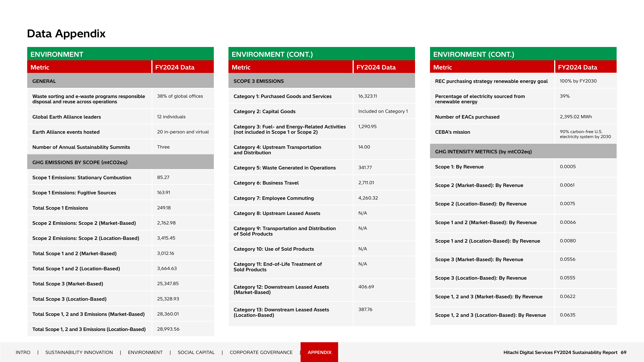
Task: Select 'Total Scope 1 Emissions' label
Action: (60, 208)
